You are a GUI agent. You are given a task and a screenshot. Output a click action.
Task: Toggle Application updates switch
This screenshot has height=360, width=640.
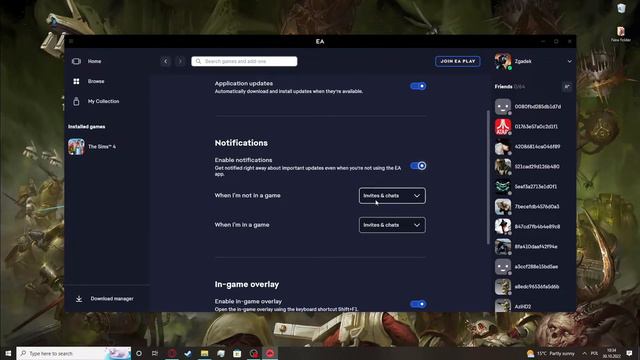click(x=418, y=86)
